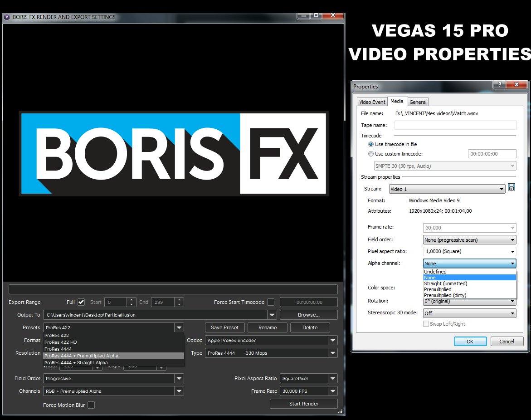The image size is (531, 420).
Task: Open the Output To path dropdown arrow
Action: (272, 315)
